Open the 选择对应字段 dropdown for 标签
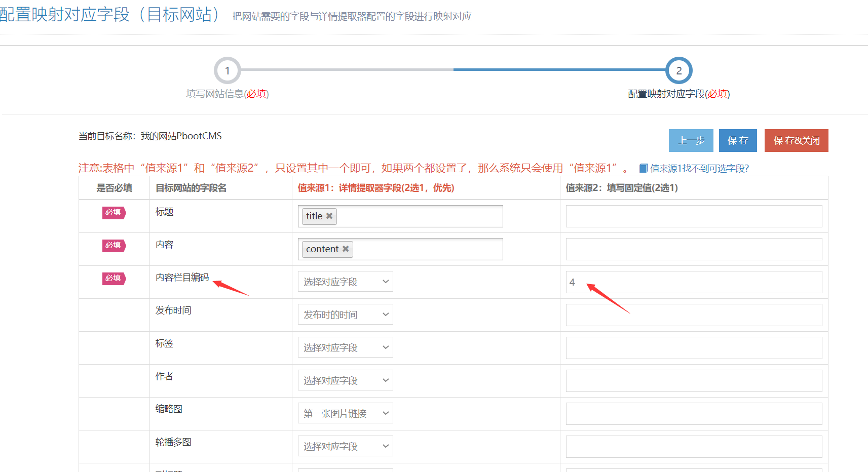Screen dimensions: 868x472 [345, 347]
